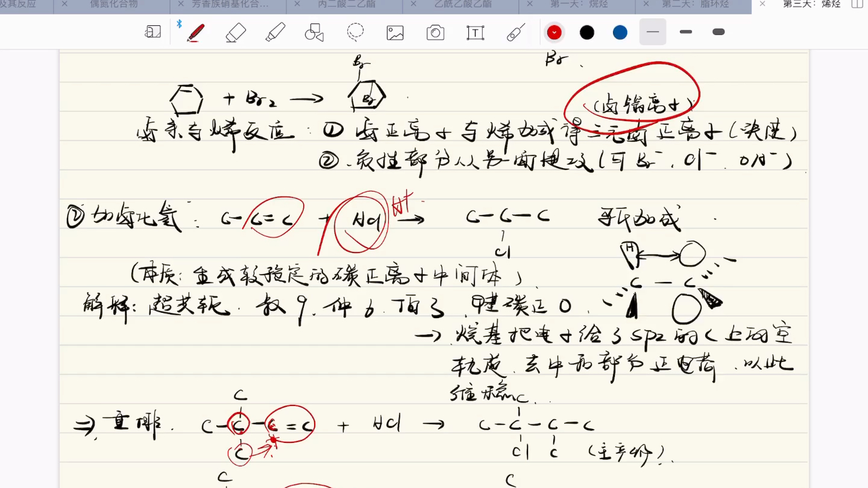Select the lasso selection tool

point(356,32)
